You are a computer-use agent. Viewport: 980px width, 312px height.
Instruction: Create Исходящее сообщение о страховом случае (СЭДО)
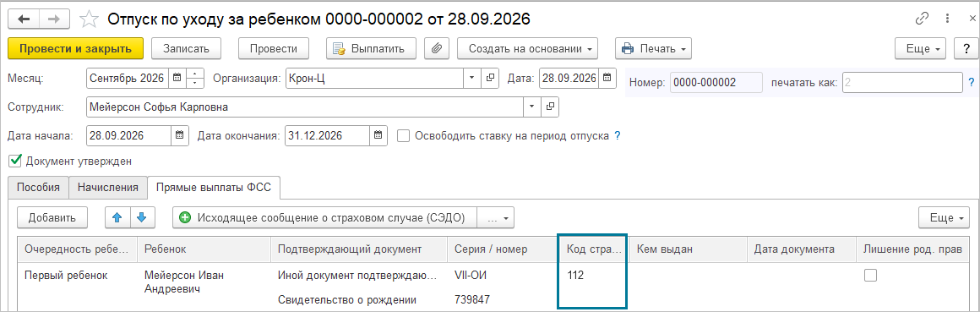(325, 217)
